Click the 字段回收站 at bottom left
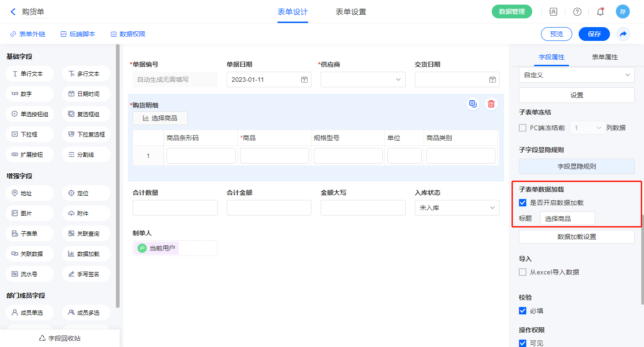The height and width of the screenshot is (347, 644). pyautogui.click(x=60, y=338)
